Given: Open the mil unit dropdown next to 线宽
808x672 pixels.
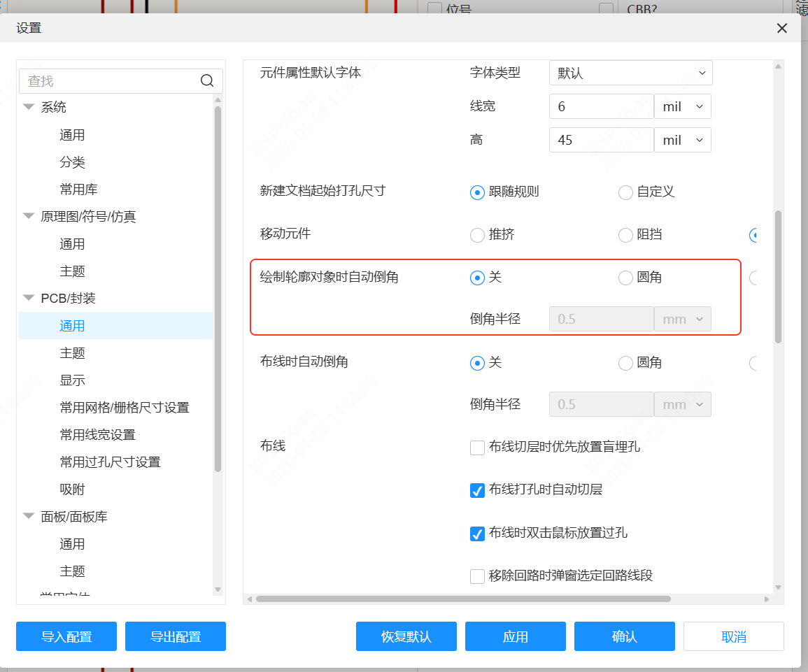Looking at the screenshot, I should [682, 106].
